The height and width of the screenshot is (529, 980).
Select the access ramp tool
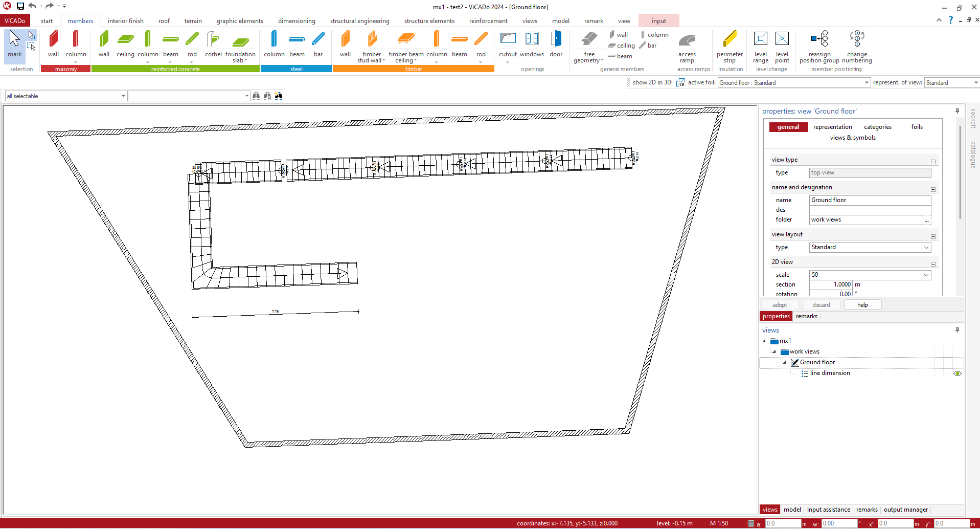click(687, 47)
